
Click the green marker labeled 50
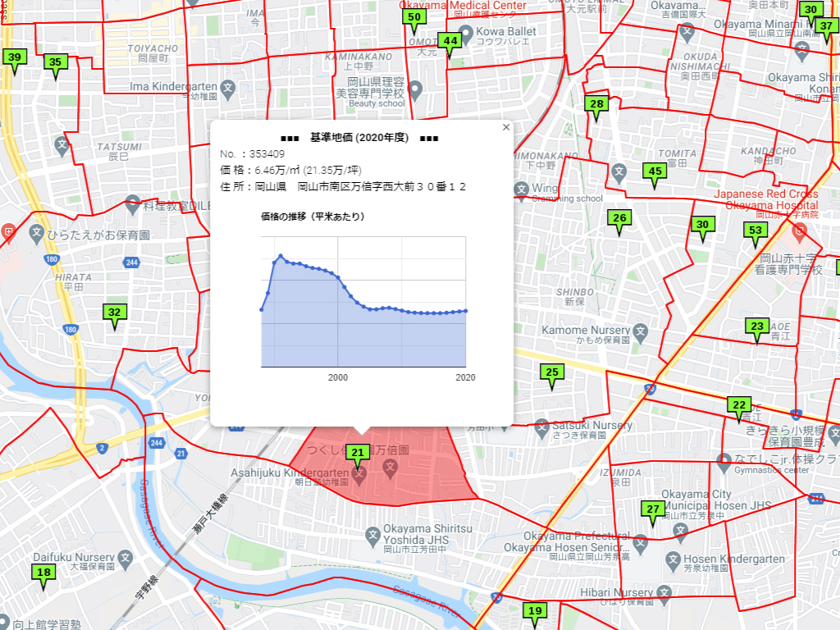(x=414, y=17)
